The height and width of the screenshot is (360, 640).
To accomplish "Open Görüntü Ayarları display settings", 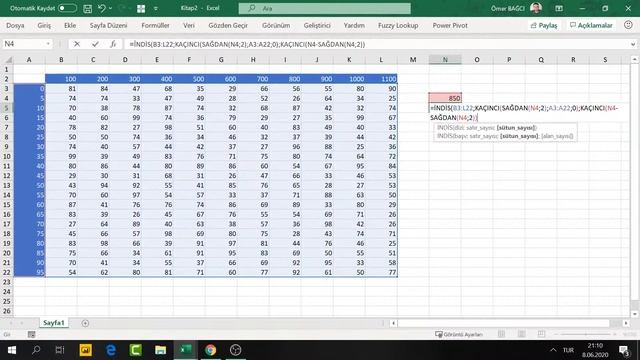I will coord(459,334).
